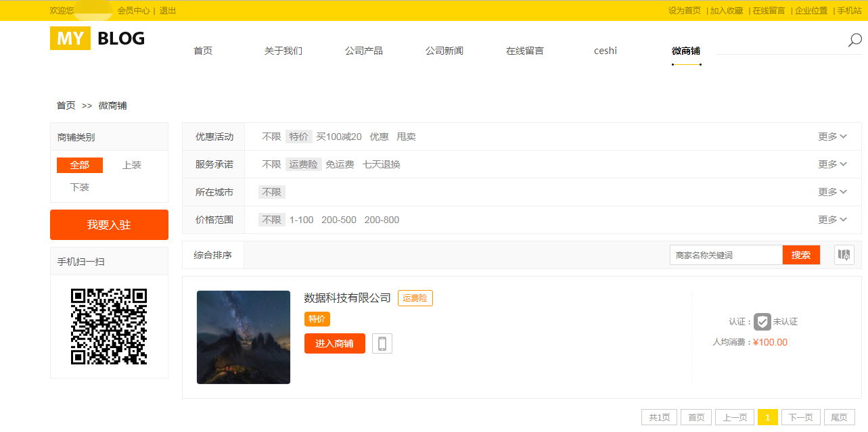
Task: Click the 未认证 shield badge icon
Action: pyautogui.click(x=762, y=322)
